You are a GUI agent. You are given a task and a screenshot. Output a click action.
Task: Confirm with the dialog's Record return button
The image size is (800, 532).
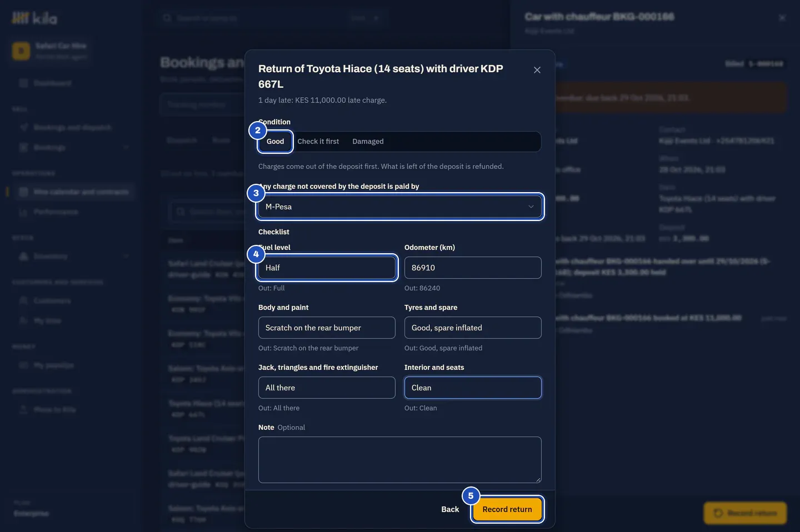pyautogui.click(x=507, y=509)
